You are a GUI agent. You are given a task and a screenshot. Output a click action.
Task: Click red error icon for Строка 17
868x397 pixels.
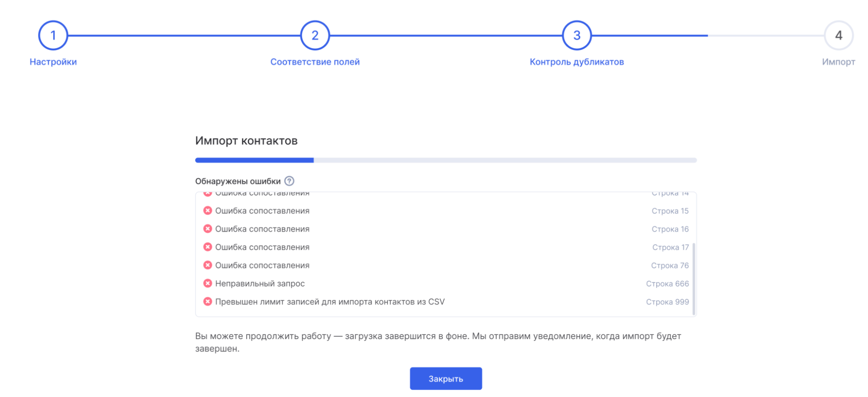tap(208, 247)
